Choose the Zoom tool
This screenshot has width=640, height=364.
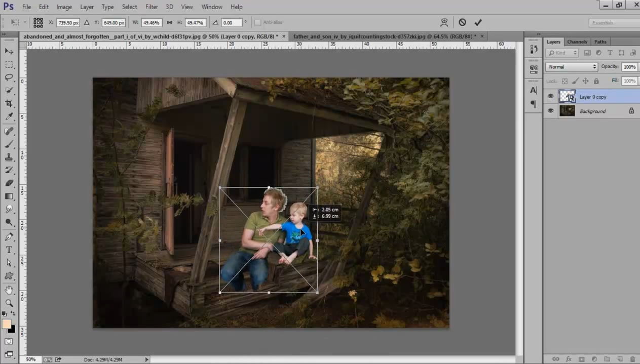(x=9, y=303)
